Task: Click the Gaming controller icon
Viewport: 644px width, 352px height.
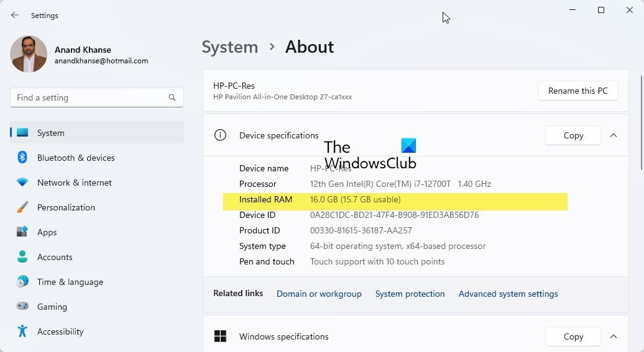Action: coord(22,307)
